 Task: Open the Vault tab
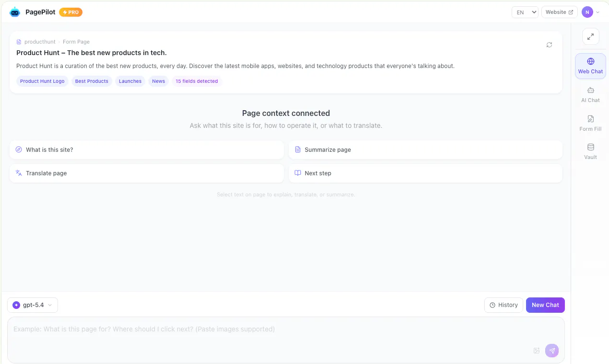point(590,151)
